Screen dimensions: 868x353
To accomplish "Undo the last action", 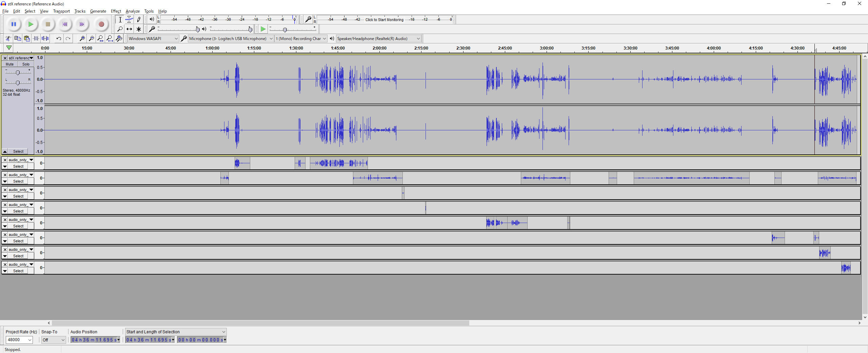I will (x=59, y=39).
